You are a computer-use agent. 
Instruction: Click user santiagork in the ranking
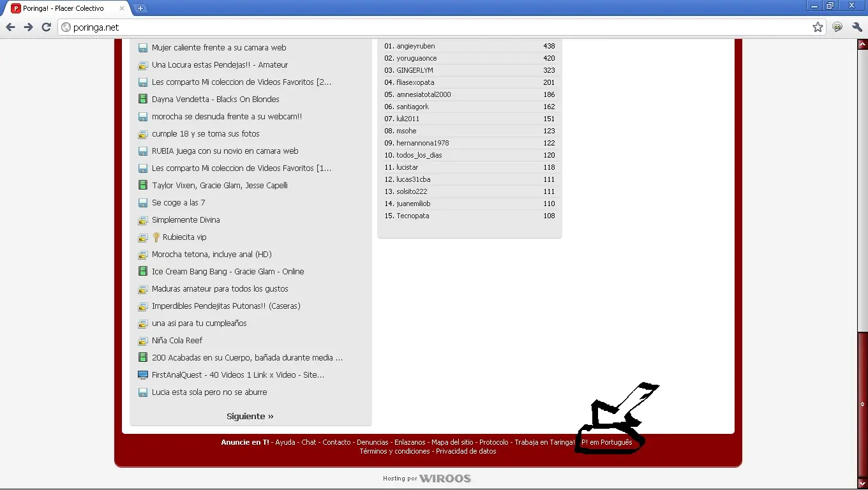pos(413,107)
